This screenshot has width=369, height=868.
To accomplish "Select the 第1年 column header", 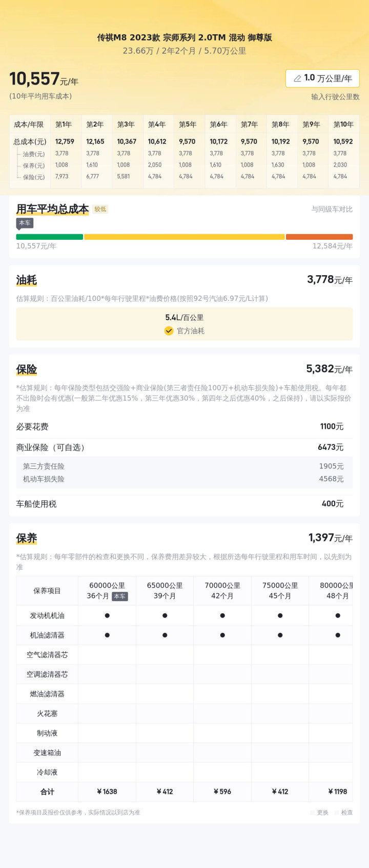I will [x=64, y=125].
